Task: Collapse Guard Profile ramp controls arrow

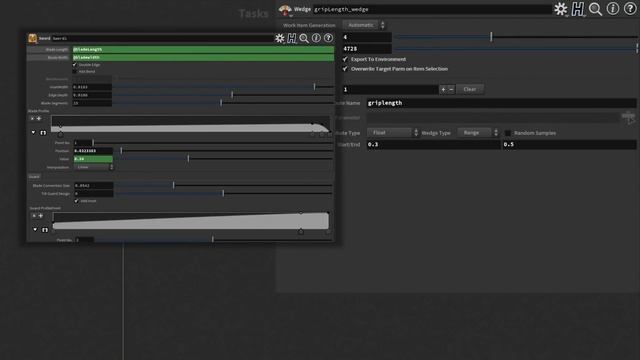Action: 35,230
